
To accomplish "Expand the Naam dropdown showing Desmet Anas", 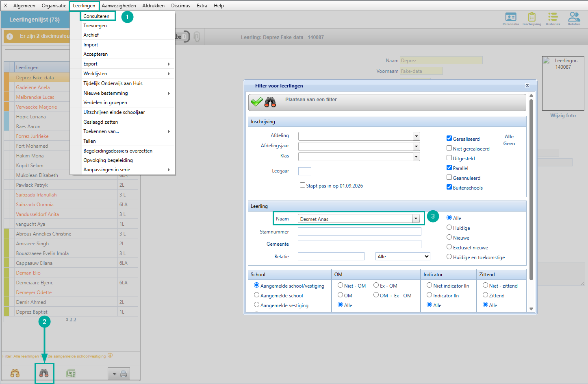I will 416,219.
